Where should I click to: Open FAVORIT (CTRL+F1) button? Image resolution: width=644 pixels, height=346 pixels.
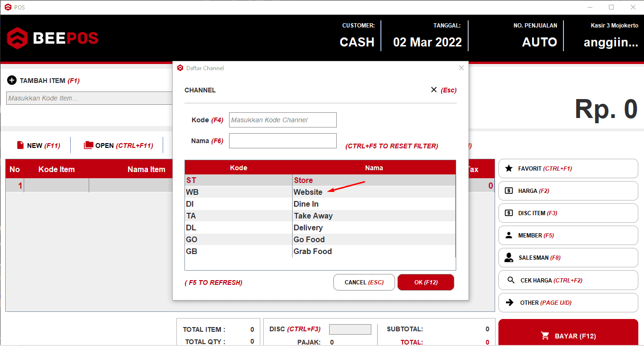(568, 168)
